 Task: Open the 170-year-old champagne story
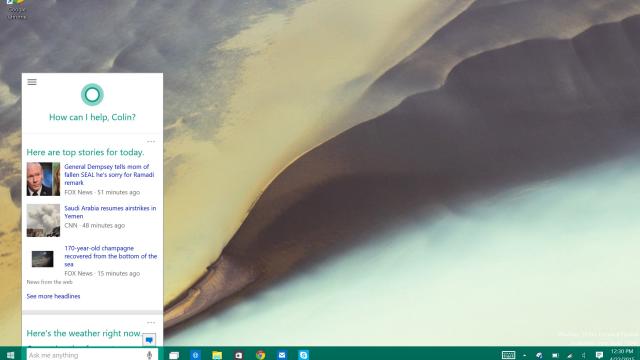tap(111, 256)
